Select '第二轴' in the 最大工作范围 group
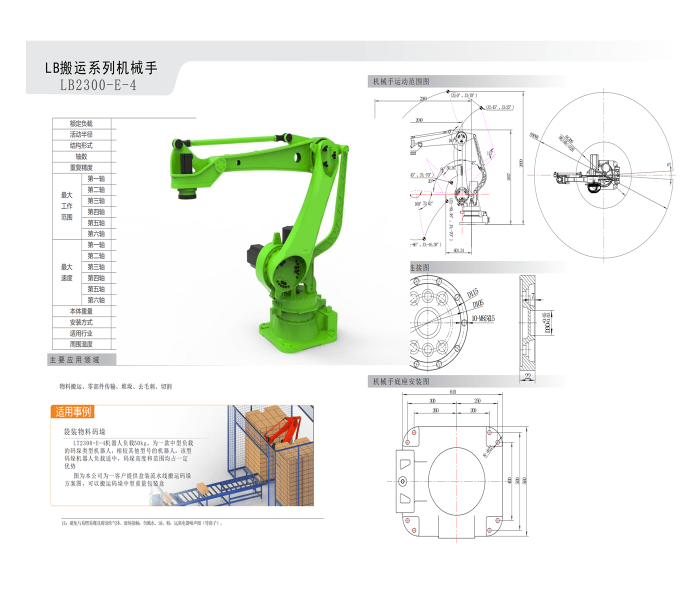 pos(96,189)
